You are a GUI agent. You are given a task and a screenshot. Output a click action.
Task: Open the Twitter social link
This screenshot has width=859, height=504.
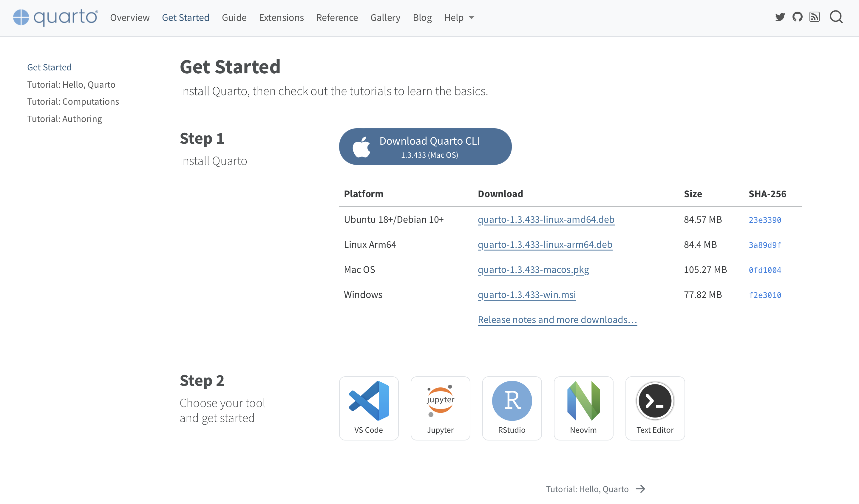[780, 16]
